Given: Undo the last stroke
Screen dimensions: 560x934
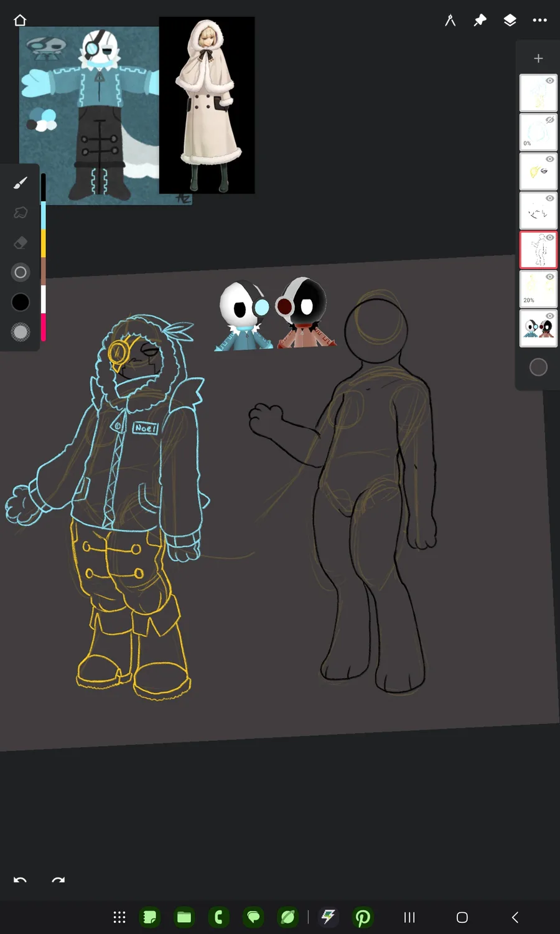Looking at the screenshot, I should pyautogui.click(x=20, y=880).
